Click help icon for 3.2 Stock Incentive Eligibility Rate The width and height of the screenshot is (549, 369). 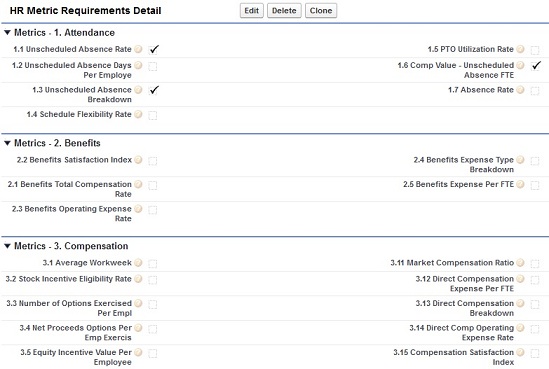coord(138,279)
